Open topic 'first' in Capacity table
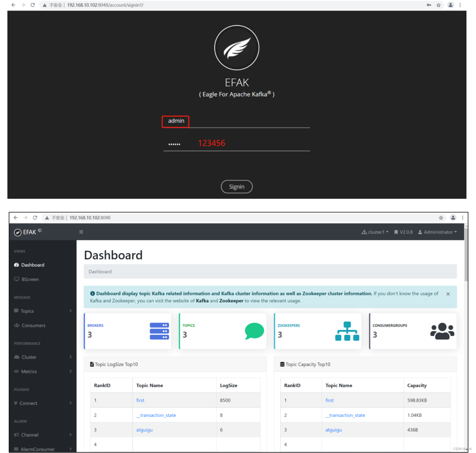The width and height of the screenshot is (476, 453). click(x=329, y=401)
